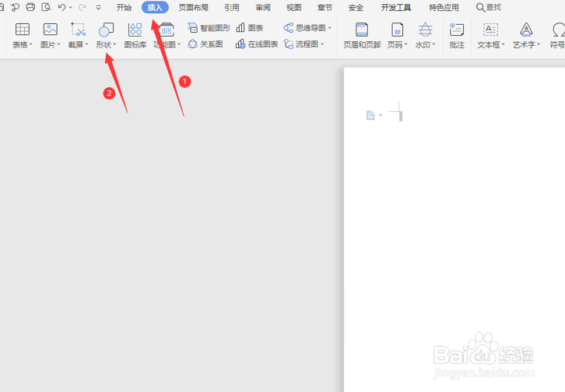Open the quick access toolbar customize dropdown

pyautogui.click(x=98, y=7)
